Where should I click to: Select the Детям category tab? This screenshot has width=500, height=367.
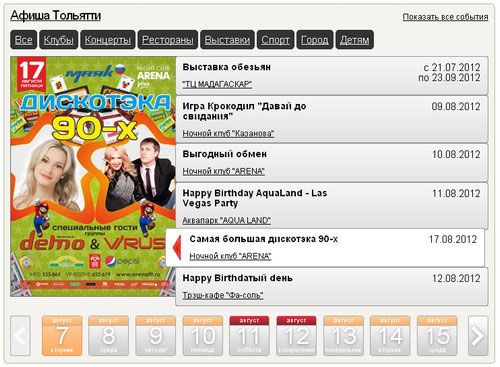pyautogui.click(x=354, y=40)
